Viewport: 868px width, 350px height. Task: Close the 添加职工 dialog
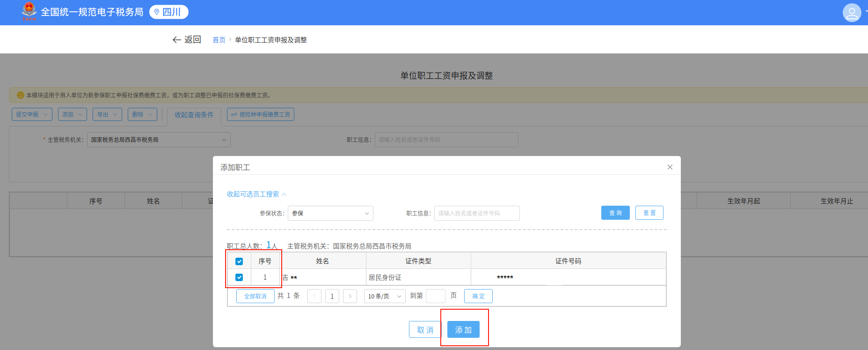pos(670,167)
